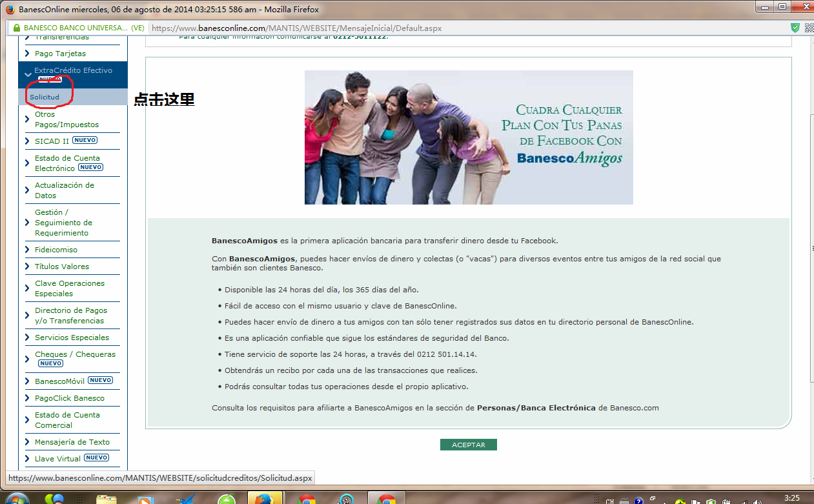Screen dimensions: 814x504
Task: Click the green circle icon on the taskbar
Action: tap(227, 499)
